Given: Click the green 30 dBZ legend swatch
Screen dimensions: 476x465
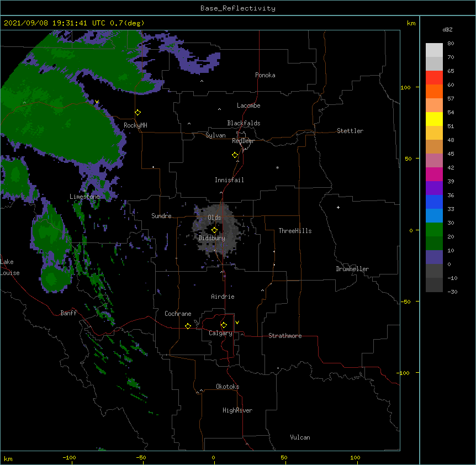Looking at the screenshot, I should coord(434,230).
